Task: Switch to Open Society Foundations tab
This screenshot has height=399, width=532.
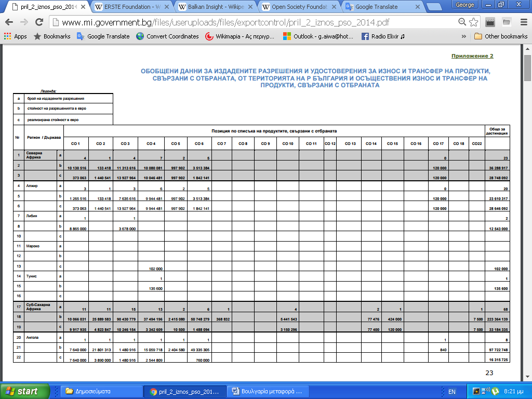Action: (x=298, y=7)
